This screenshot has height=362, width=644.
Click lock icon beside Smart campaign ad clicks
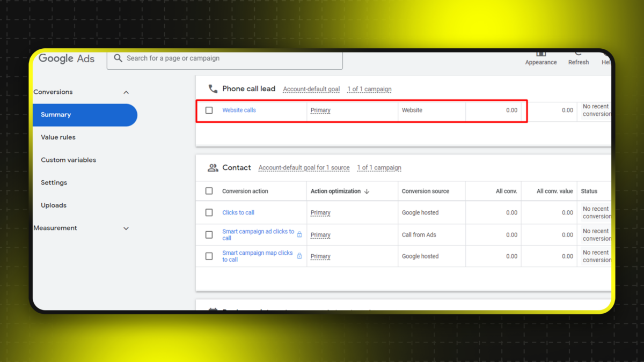click(x=299, y=235)
